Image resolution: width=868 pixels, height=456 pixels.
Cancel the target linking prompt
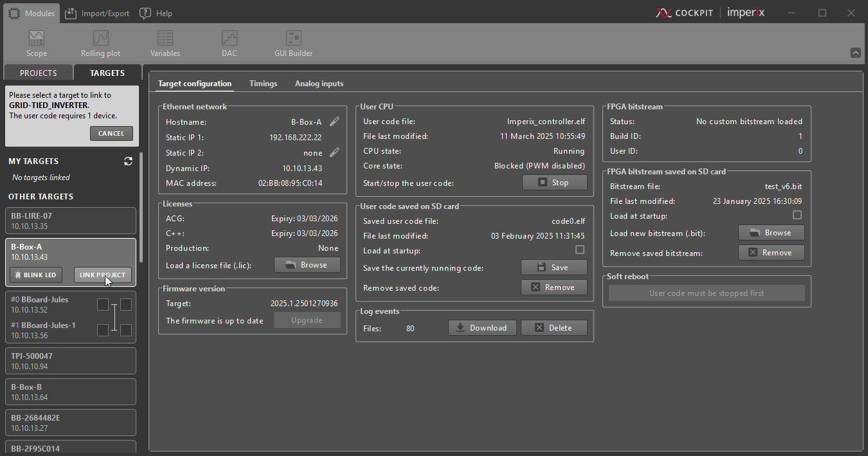tap(111, 133)
